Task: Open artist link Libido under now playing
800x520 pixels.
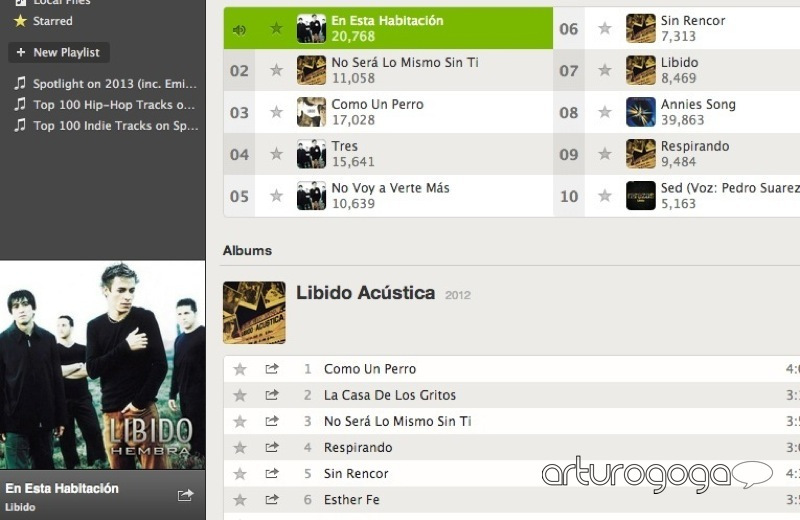Action: [x=20, y=507]
